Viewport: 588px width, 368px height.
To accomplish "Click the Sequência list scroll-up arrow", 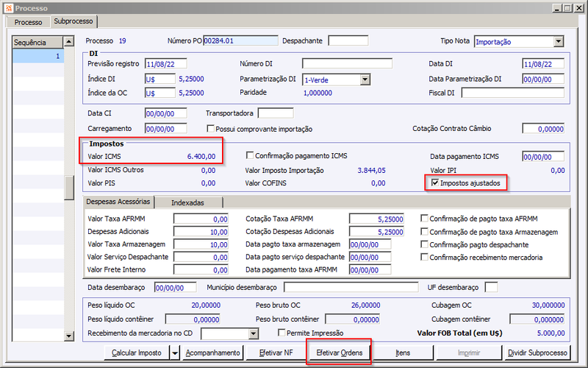I will coord(69,41).
